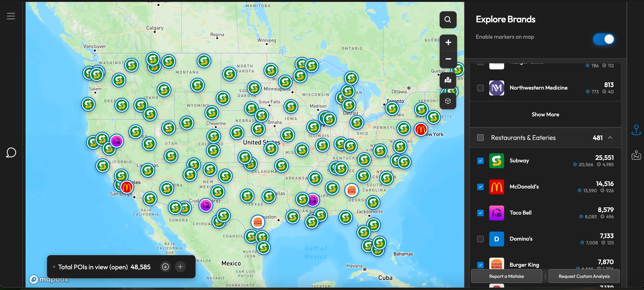Disable the Enable markers on map switch
644x290 pixels.
[x=603, y=39]
